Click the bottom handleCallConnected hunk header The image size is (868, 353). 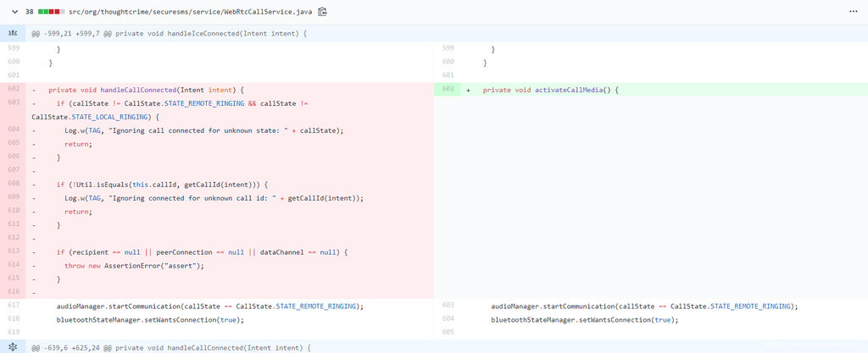pos(171,347)
